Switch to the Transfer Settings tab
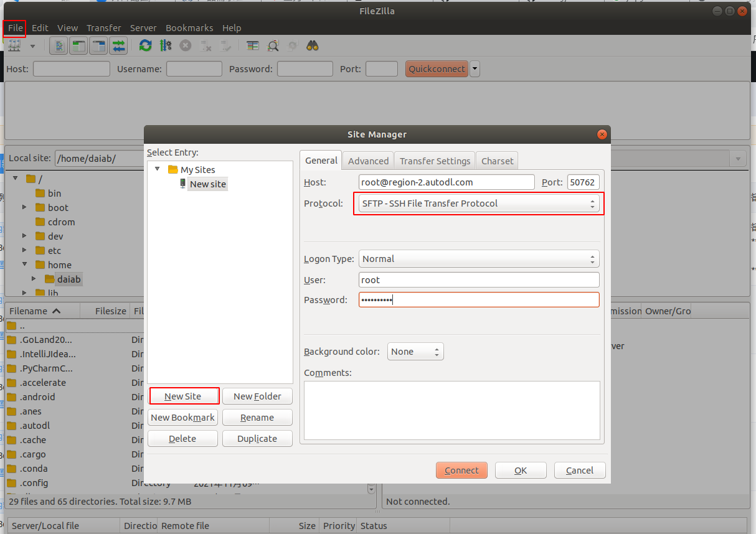The image size is (756, 534). pyautogui.click(x=435, y=161)
